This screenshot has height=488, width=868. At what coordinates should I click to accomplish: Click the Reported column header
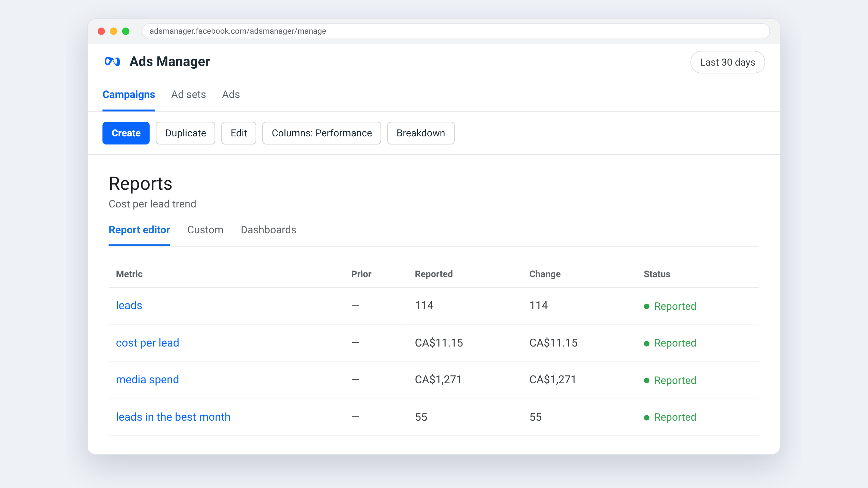coord(433,274)
